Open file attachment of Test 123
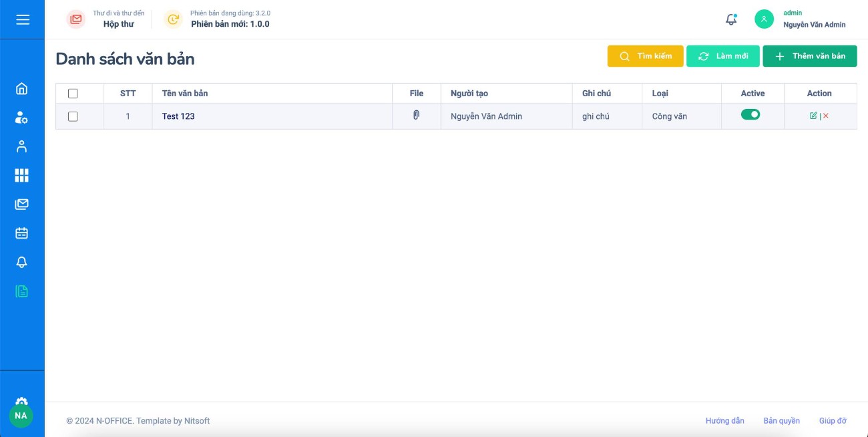This screenshot has height=437, width=868. (416, 116)
